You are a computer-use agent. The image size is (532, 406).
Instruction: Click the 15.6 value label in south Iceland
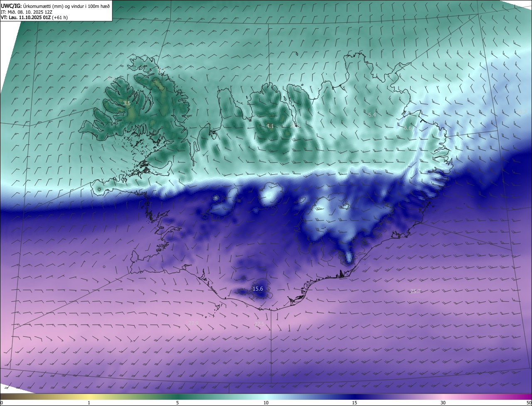coord(258,289)
